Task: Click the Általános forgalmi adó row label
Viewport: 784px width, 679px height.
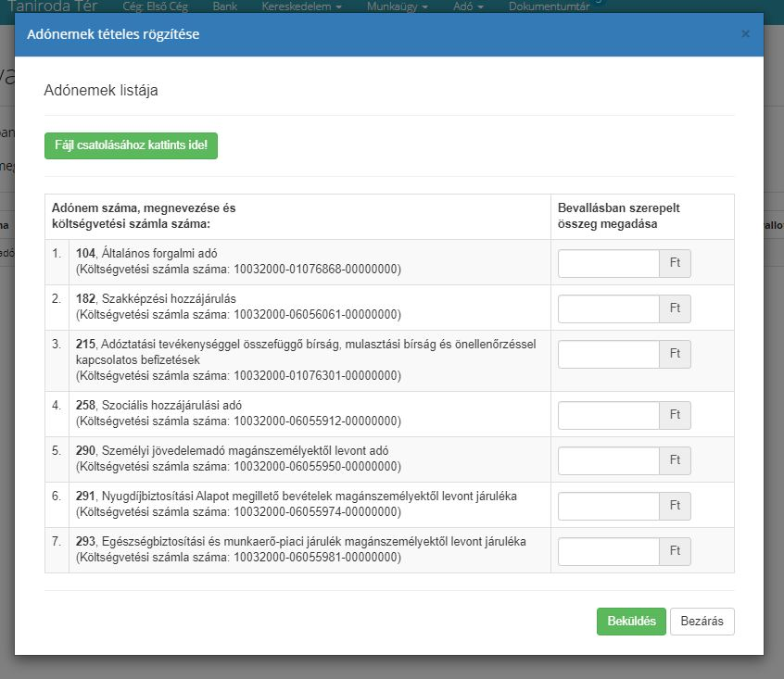Action: [159, 254]
